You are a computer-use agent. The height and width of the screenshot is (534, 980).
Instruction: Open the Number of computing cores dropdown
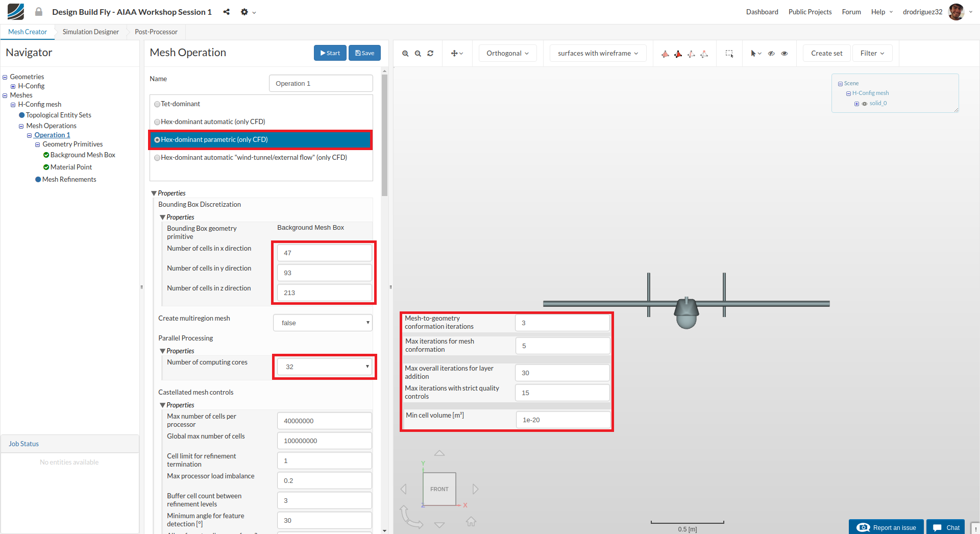[325, 367]
